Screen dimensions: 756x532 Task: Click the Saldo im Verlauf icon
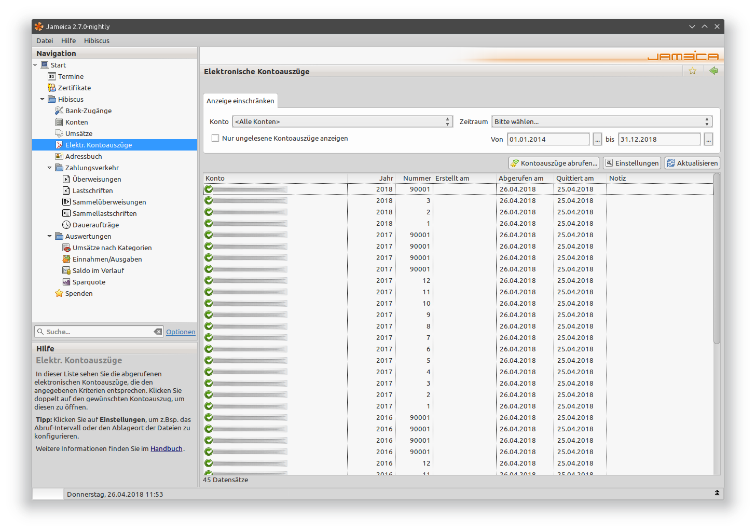tap(66, 270)
